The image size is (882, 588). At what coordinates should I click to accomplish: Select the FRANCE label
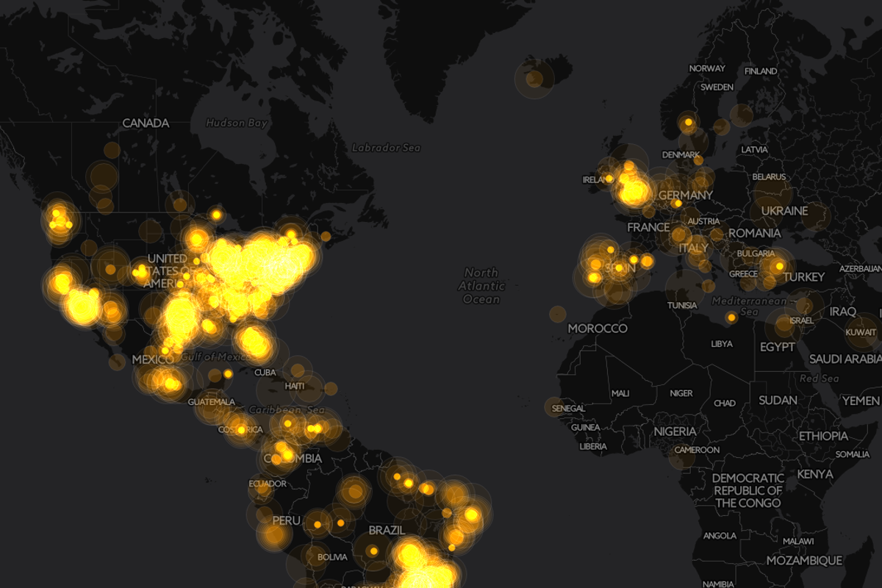pos(648,228)
